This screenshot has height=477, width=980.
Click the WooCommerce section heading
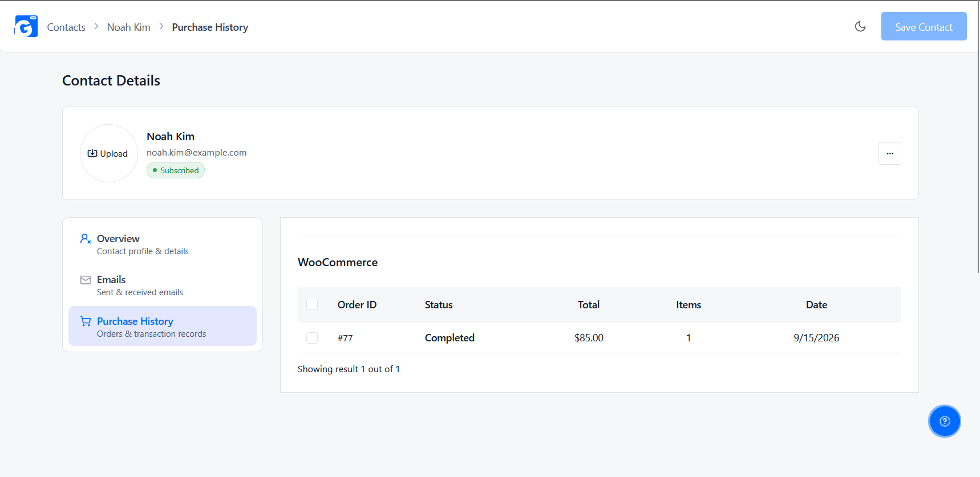pos(338,262)
